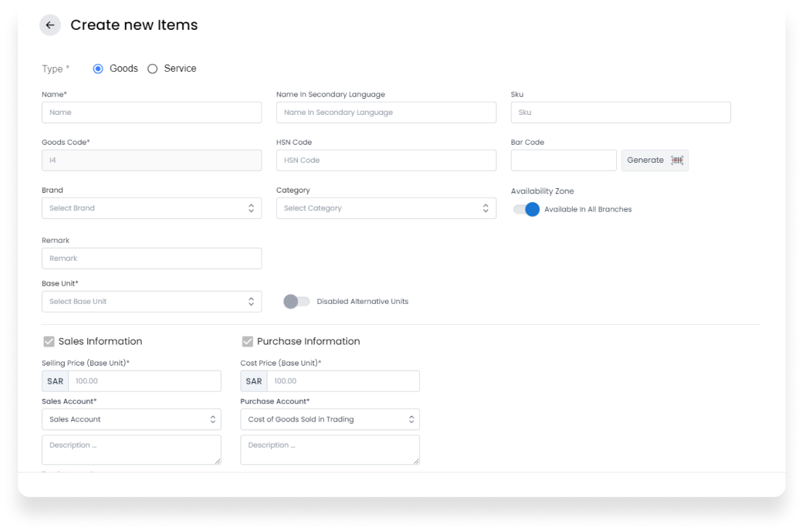
Task: Select the Goods radio button
Action: tap(98, 69)
